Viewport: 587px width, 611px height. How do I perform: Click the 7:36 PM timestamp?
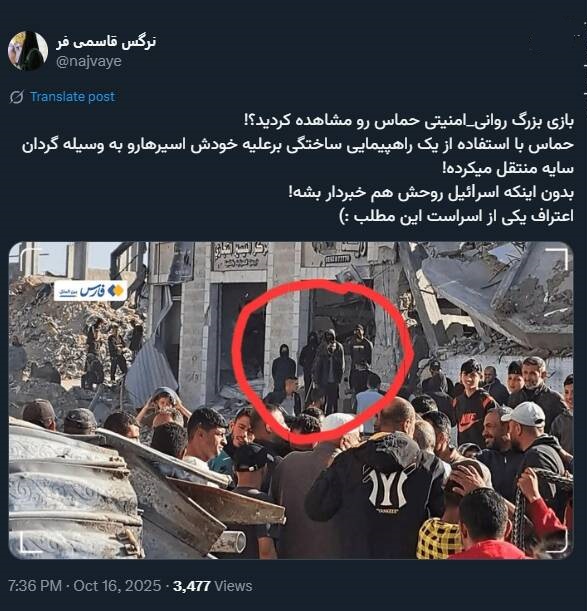tap(35, 586)
